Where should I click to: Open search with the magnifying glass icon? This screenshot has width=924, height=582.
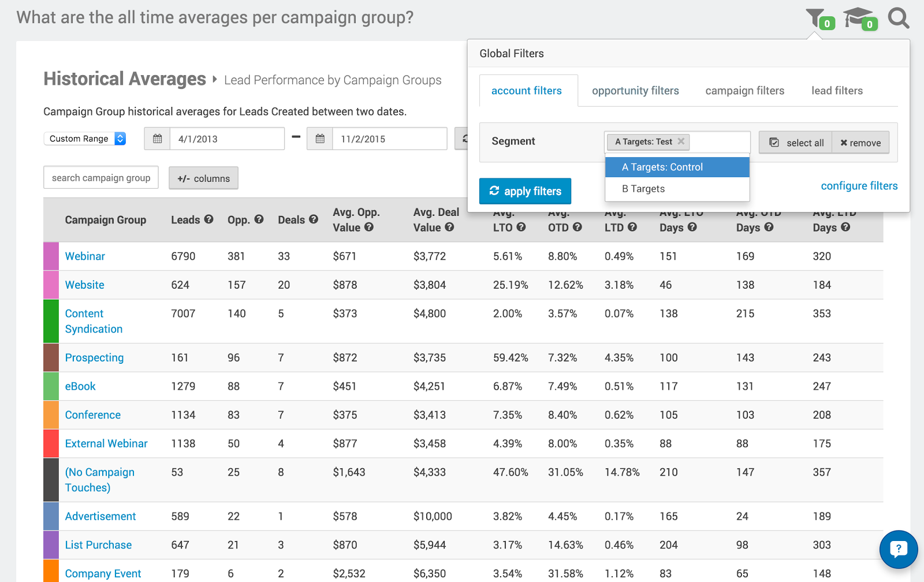click(898, 18)
